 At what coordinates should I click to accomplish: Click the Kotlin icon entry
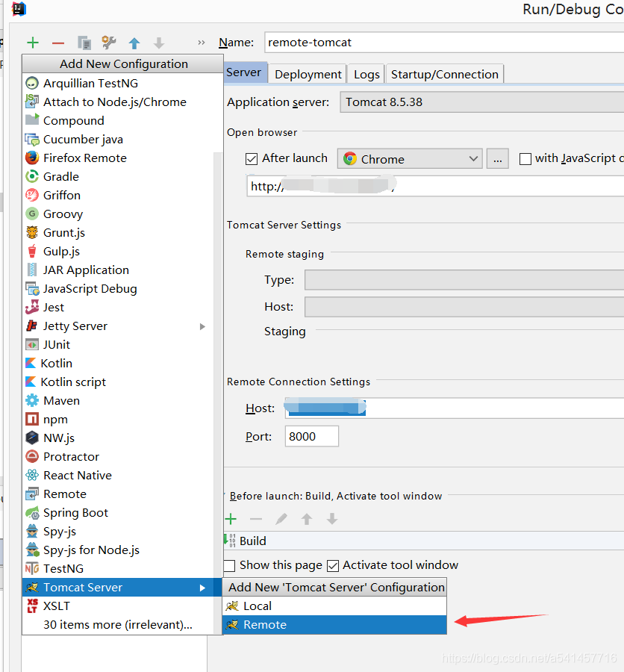point(31,364)
